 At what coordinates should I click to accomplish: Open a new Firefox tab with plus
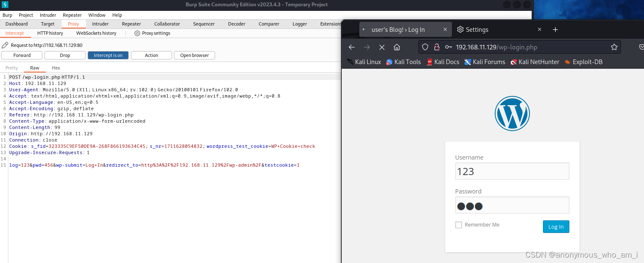pos(556,30)
